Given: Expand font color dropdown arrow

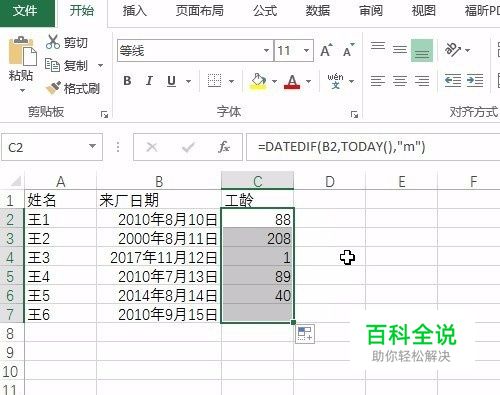Looking at the screenshot, I should (308, 81).
